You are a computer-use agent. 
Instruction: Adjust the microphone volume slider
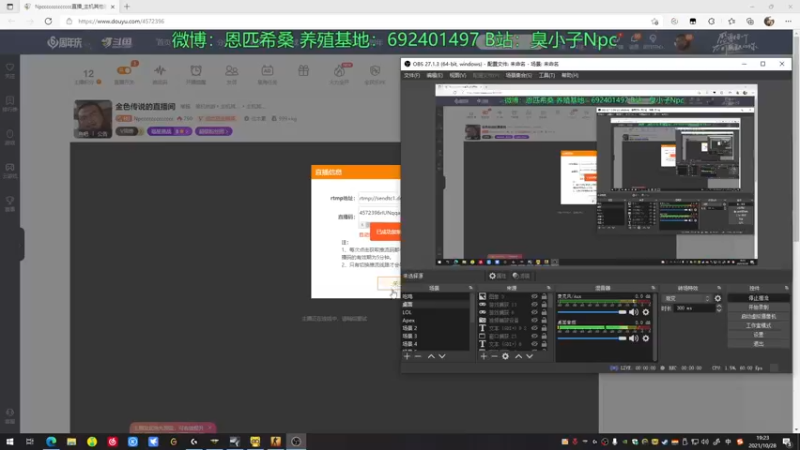click(x=592, y=312)
